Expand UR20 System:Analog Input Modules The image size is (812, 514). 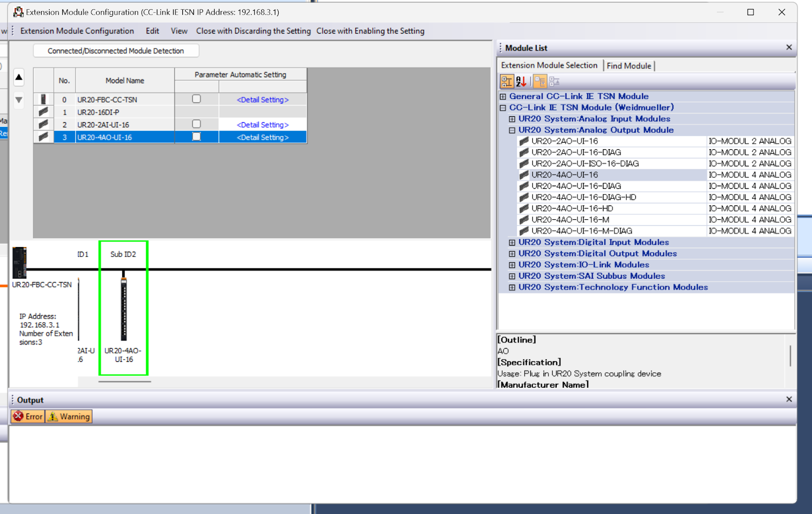pyautogui.click(x=512, y=119)
